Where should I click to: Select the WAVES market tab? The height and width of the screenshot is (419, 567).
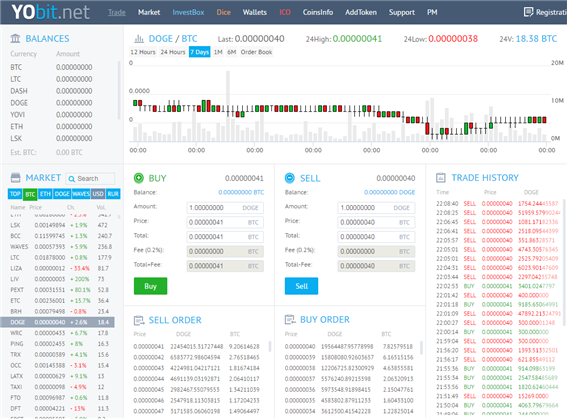tap(81, 194)
